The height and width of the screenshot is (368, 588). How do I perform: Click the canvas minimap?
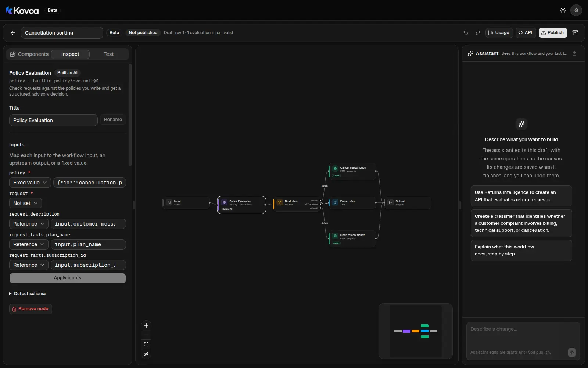pyautogui.click(x=416, y=331)
